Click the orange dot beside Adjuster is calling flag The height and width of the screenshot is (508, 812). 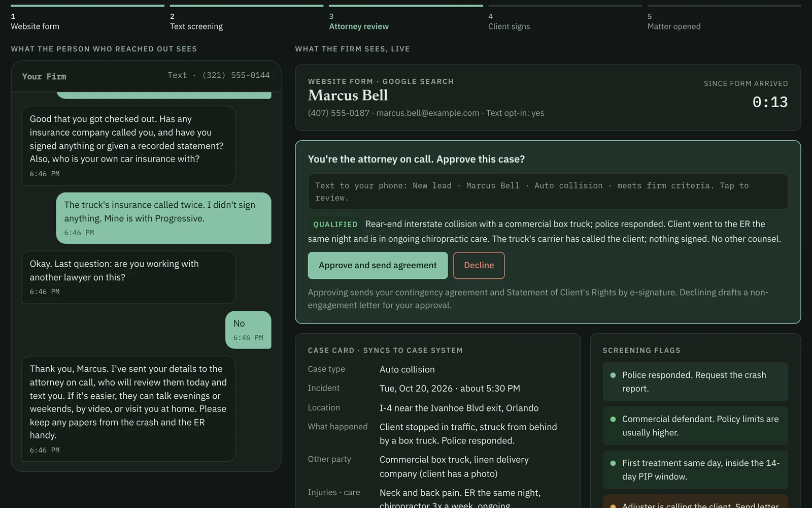[x=613, y=506]
